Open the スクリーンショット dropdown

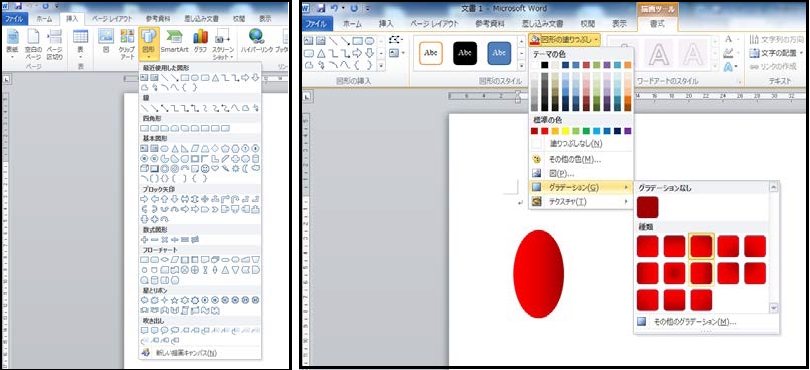[x=223, y=44]
